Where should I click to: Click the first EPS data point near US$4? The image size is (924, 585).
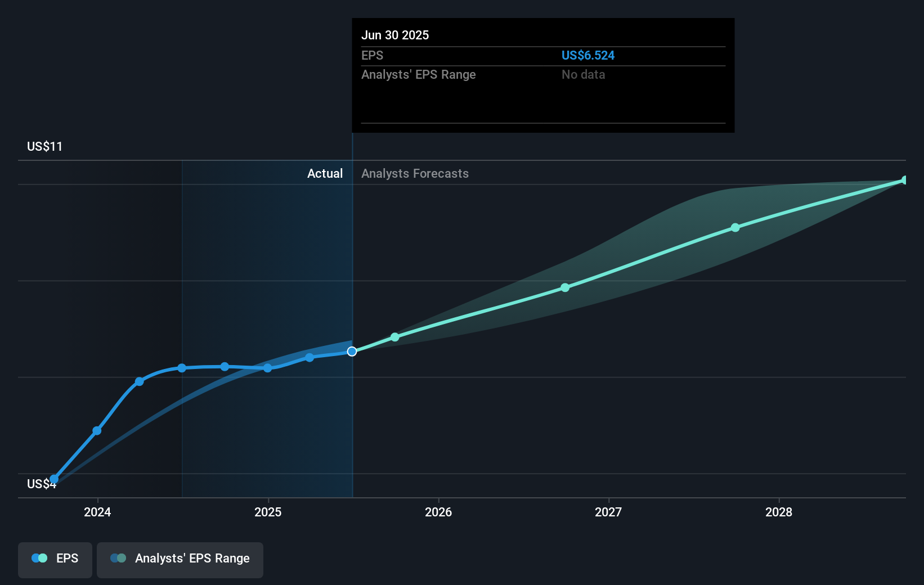coord(55,479)
